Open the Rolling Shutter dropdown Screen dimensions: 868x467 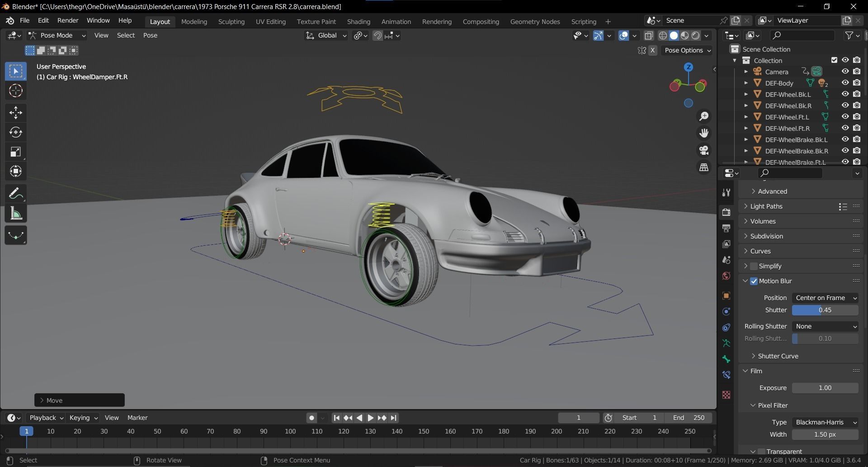pyautogui.click(x=825, y=326)
